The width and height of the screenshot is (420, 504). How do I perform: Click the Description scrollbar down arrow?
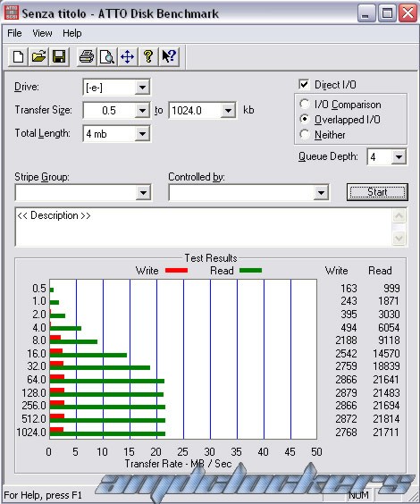(399, 239)
